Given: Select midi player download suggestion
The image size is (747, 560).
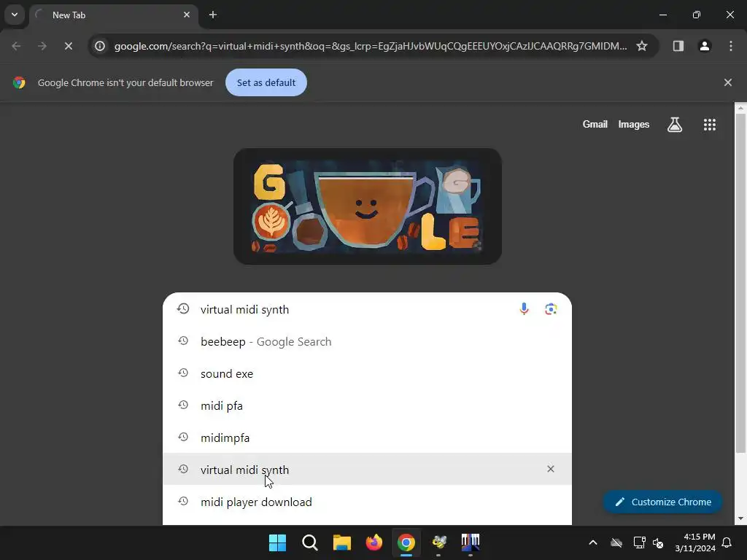Looking at the screenshot, I should (x=367, y=502).
